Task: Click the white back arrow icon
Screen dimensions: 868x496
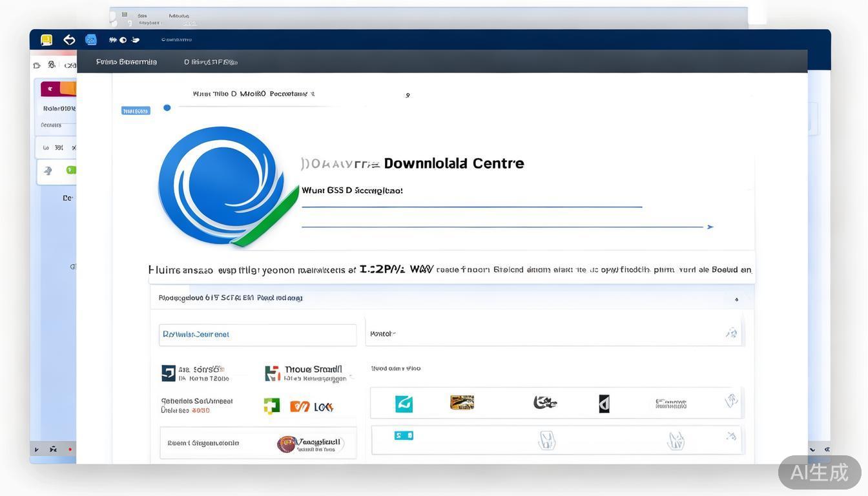Action: (69, 40)
